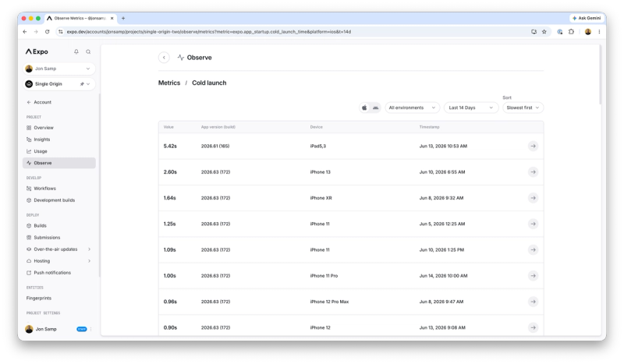Open the Slowest first sort dropdown
Viewport: 624px width, 364px height.
pyautogui.click(x=523, y=108)
